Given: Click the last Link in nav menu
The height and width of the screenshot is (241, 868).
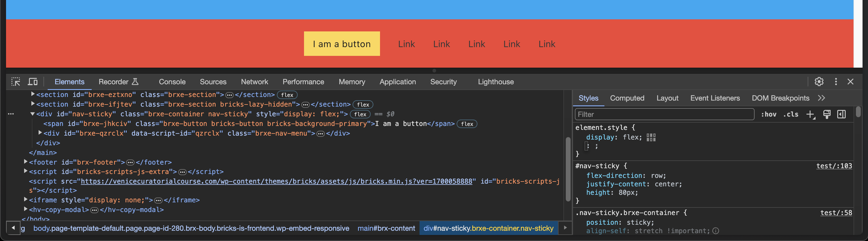Looking at the screenshot, I should pyautogui.click(x=546, y=44).
